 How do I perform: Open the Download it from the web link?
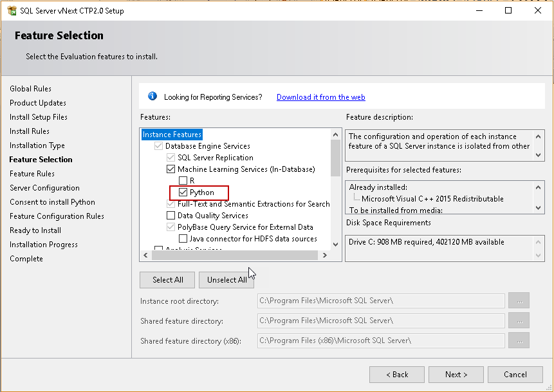(320, 96)
